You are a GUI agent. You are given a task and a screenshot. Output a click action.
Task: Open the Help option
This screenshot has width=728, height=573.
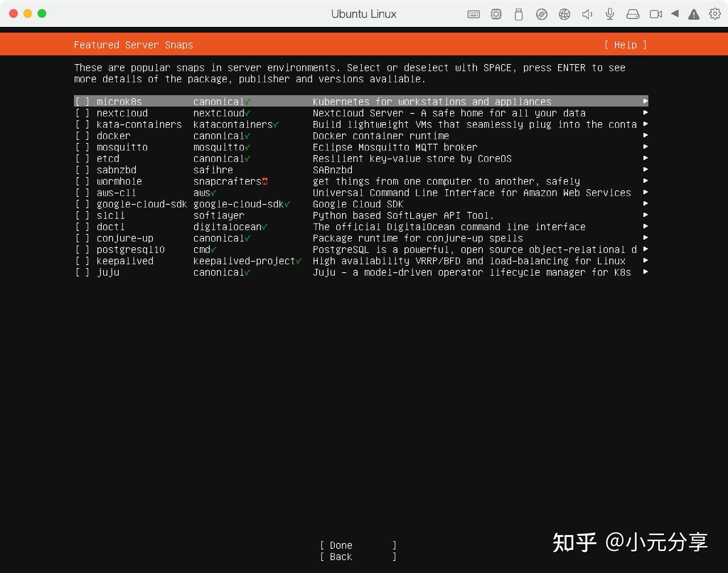626,45
